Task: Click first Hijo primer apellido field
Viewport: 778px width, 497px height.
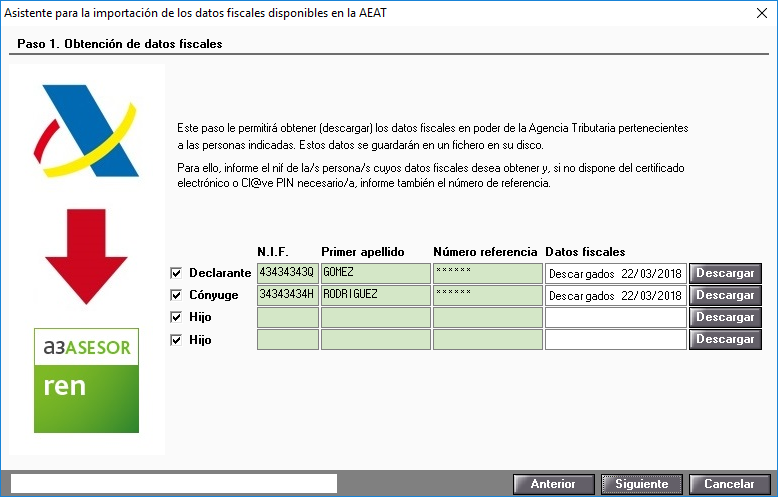Action: click(x=376, y=317)
